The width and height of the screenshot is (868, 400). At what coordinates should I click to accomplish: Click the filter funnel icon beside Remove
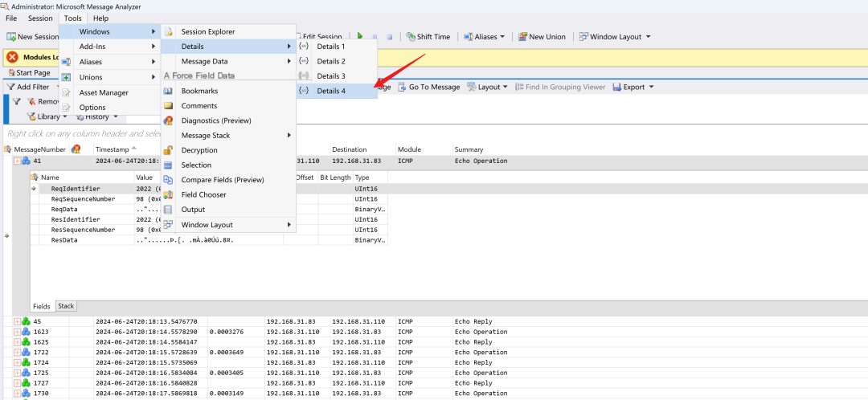[x=17, y=102]
